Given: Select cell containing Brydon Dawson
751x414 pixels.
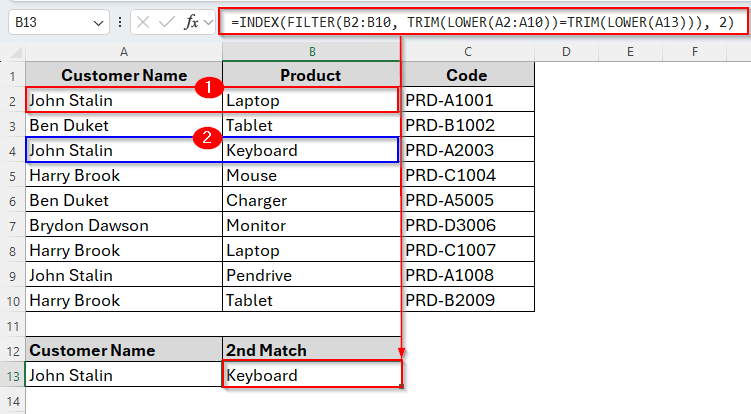Looking at the screenshot, I should pyautogui.click(x=124, y=225).
